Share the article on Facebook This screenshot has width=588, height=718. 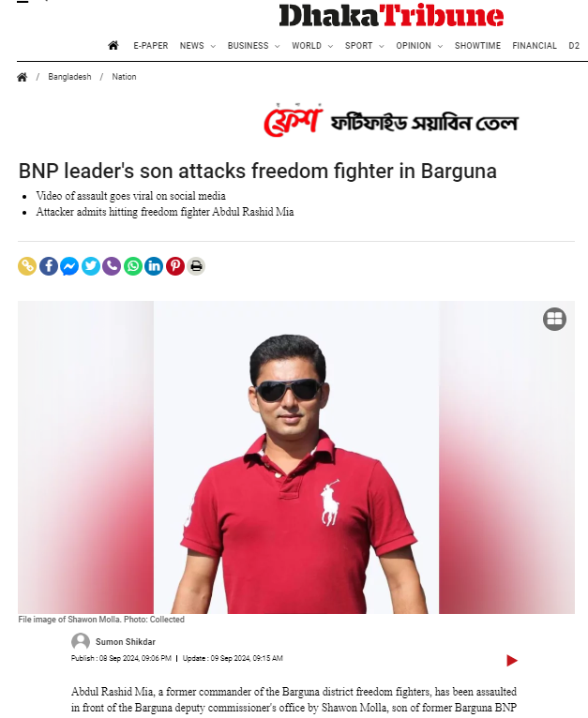point(49,266)
